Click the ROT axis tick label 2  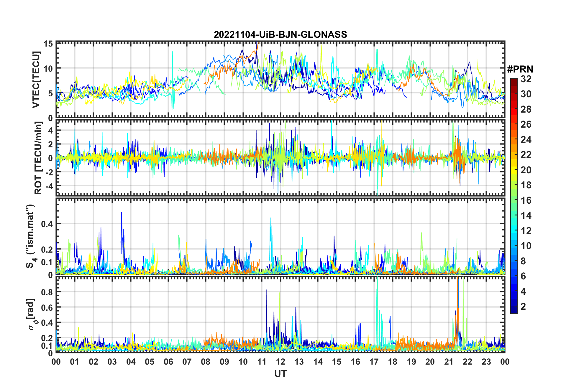50,144
